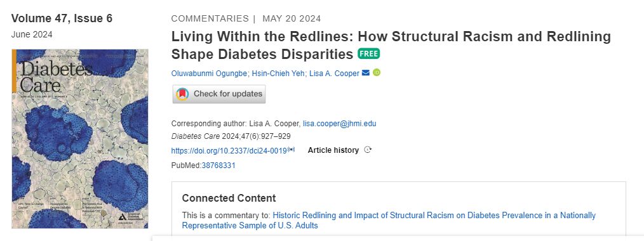The width and height of the screenshot is (644, 241).
Task: Click the clock icon beside Article history
Action: (368, 150)
